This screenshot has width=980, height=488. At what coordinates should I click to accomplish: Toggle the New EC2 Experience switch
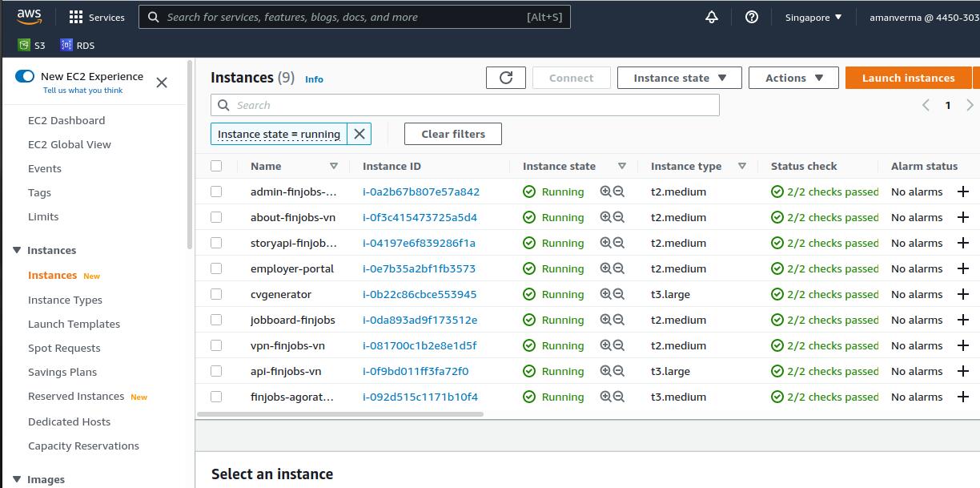coord(25,76)
